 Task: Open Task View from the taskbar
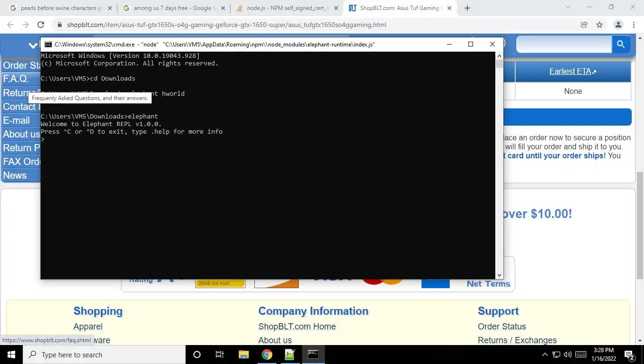220,355
